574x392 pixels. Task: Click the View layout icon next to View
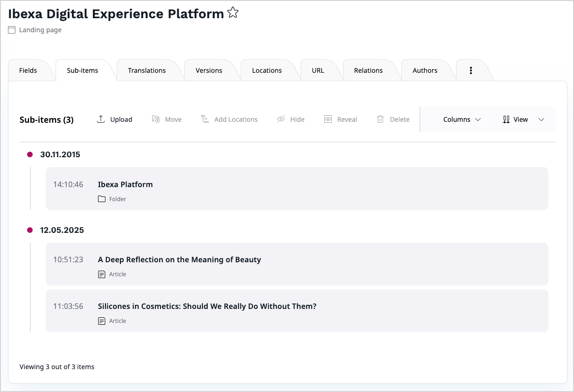[506, 119]
